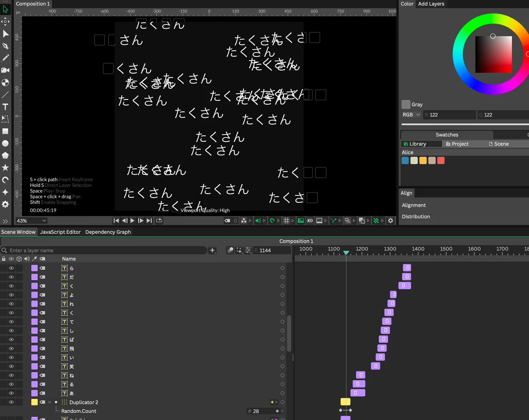529x420 pixels.
Task: Open the Distribution section
Action: (416, 217)
